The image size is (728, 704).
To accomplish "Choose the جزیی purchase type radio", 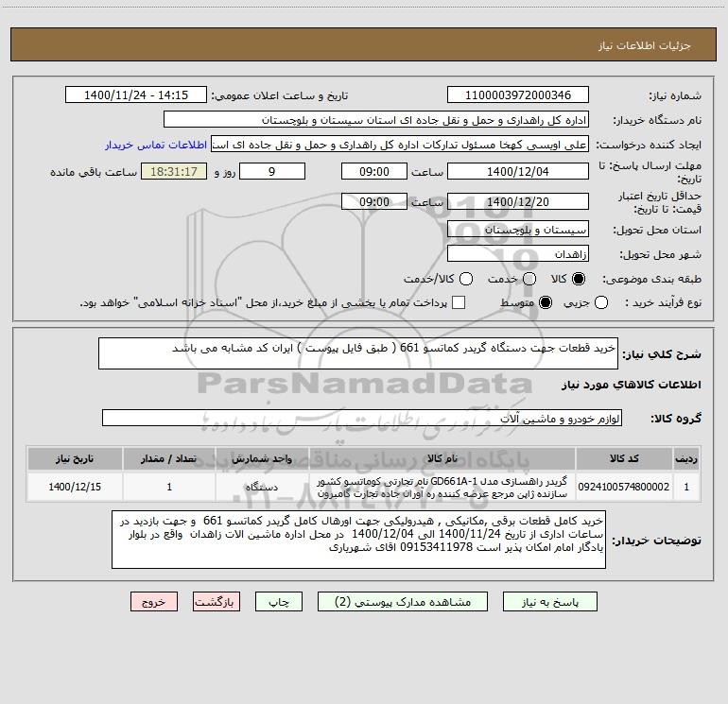I will click(601, 302).
